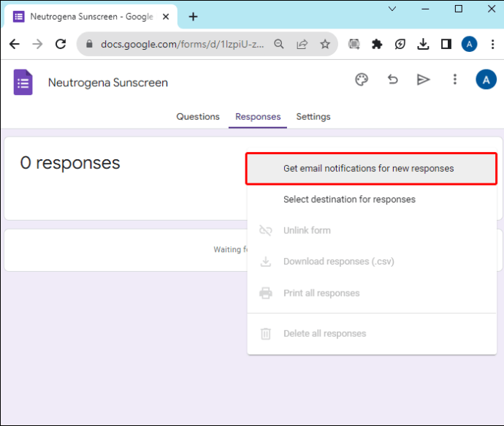The image size is (504, 426).
Task: Click the lock site information icon
Action: 89,44
